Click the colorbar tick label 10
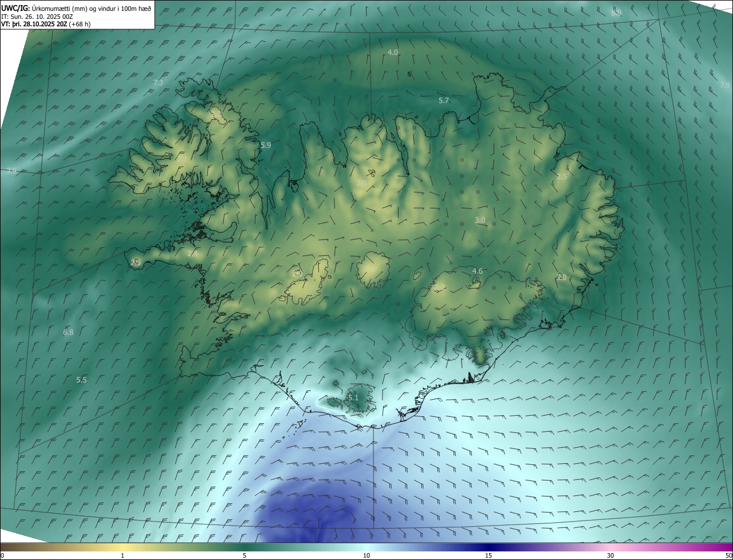The image size is (733, 560). point(366,556)
